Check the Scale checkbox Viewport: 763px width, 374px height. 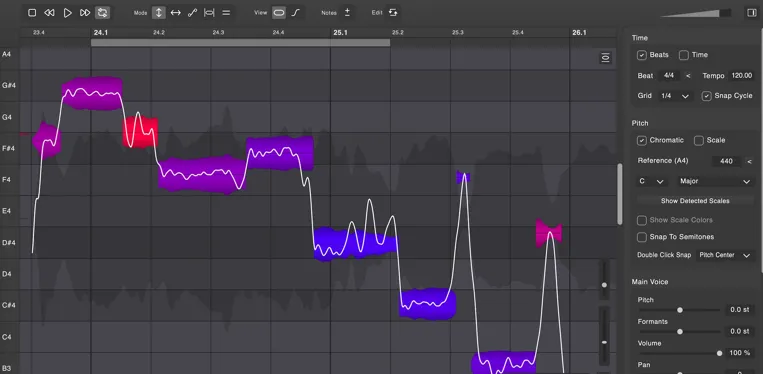[699, 141]
